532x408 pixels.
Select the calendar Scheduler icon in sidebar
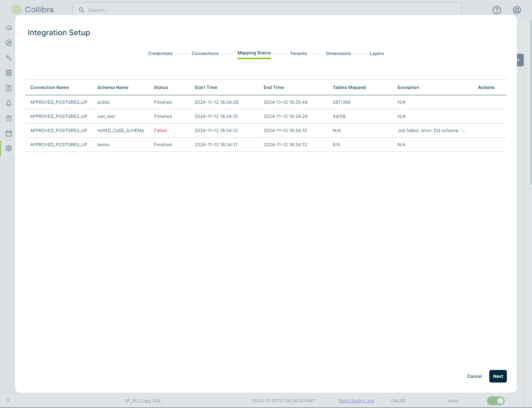click(8, 133)
